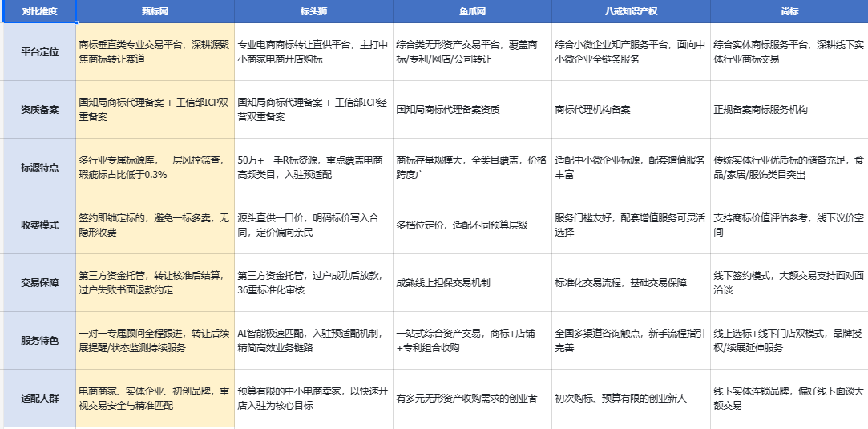Select cell starting 综合实体商标服务平台
868x429 pixels.
(x=789, y=52)
